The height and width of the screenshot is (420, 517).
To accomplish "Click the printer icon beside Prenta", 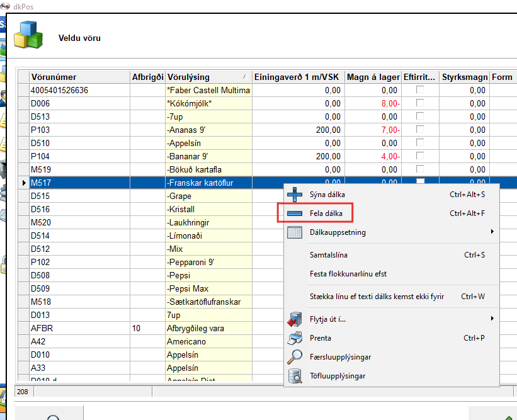I will (x=295, y=338).
